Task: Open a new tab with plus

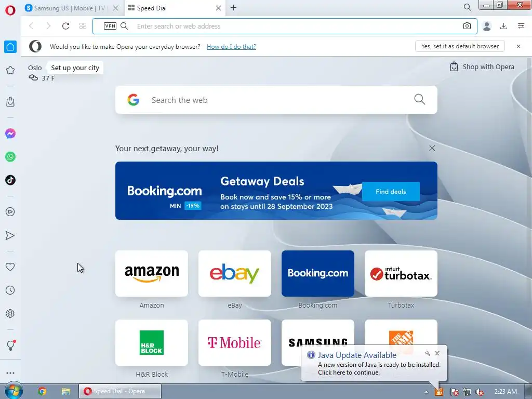Action: 233,8
